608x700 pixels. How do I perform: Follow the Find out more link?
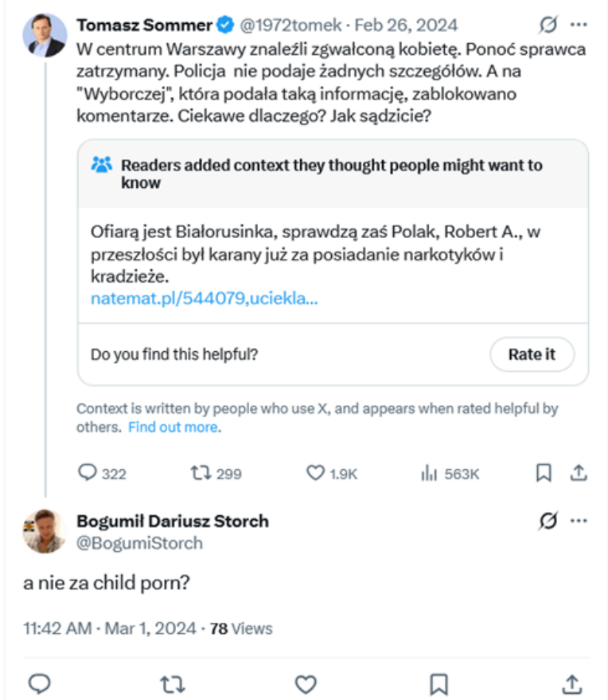pos(173,427)
